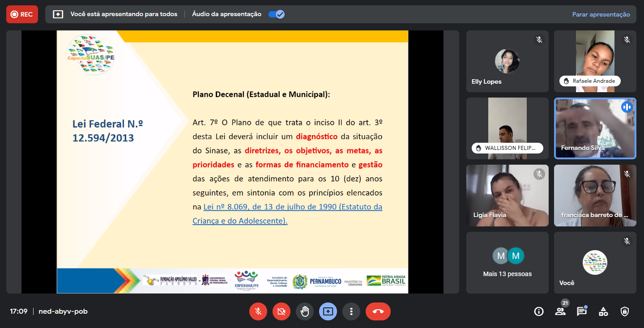The height and width of the screenshot is (328, 644).
Task: Click the ned-abyv-pob meeting code
Action: coord(63,311)
